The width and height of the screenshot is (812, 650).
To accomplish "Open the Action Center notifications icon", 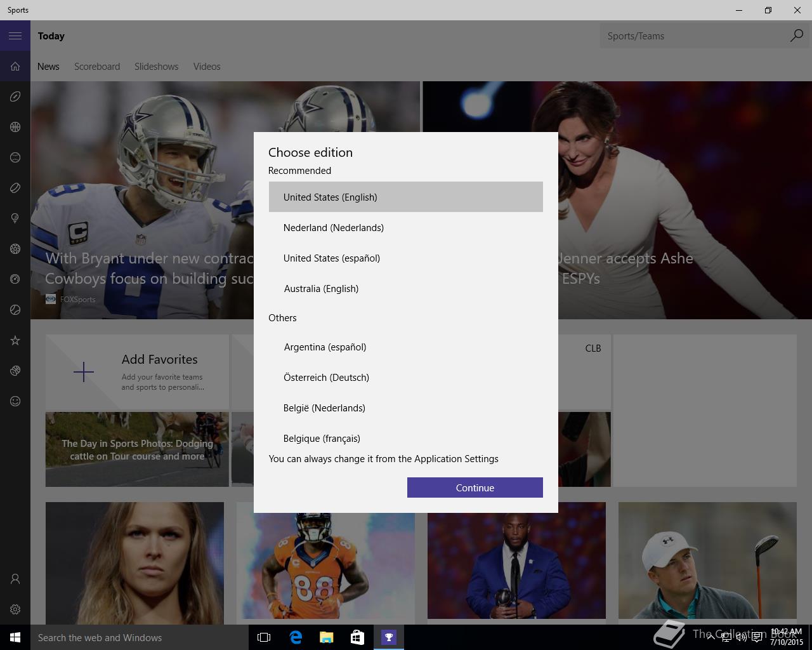I will point(757,637).
